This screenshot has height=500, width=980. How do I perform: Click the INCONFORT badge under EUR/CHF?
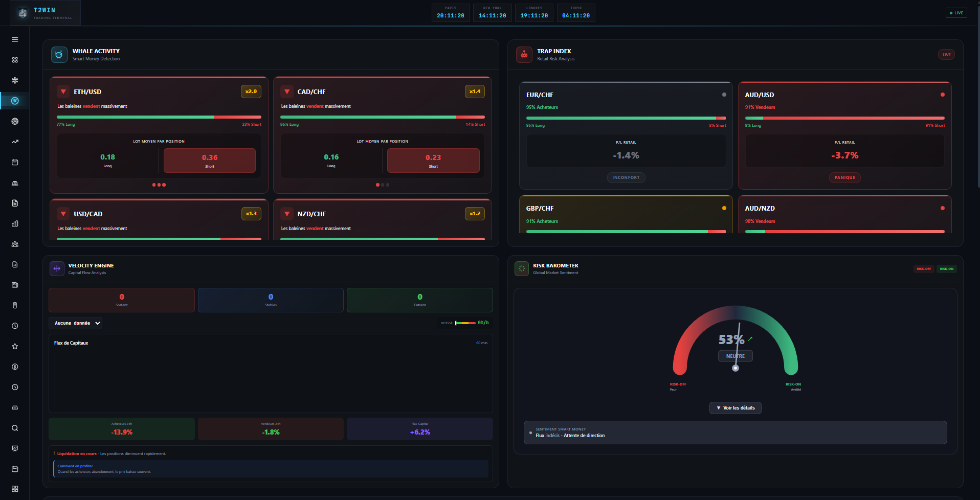(x=626, y=177)
